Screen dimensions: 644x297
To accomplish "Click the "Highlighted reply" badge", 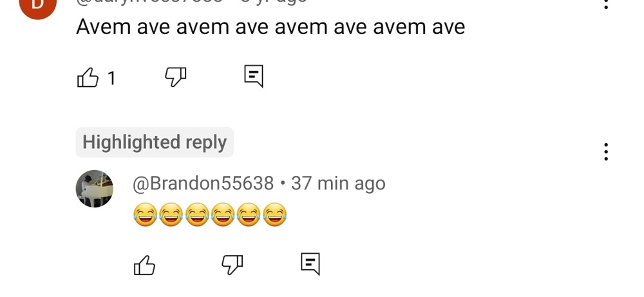I will [155, 142].
